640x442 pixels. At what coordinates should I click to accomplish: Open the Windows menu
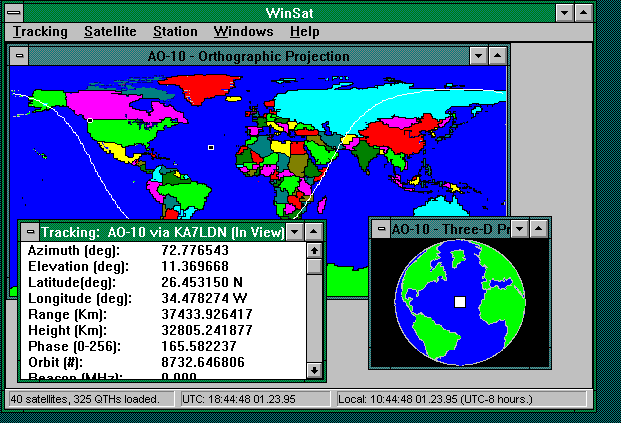[x=243, y=32]
